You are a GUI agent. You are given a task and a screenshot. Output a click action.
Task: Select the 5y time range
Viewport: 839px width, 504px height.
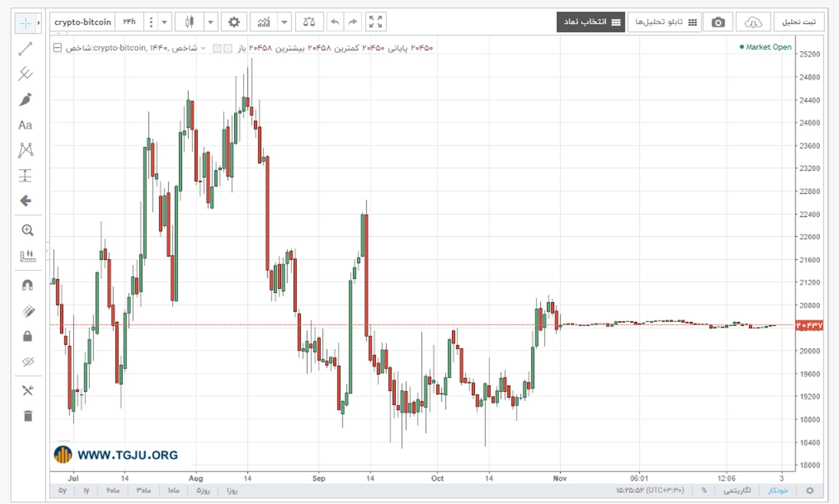click(63, 490)
